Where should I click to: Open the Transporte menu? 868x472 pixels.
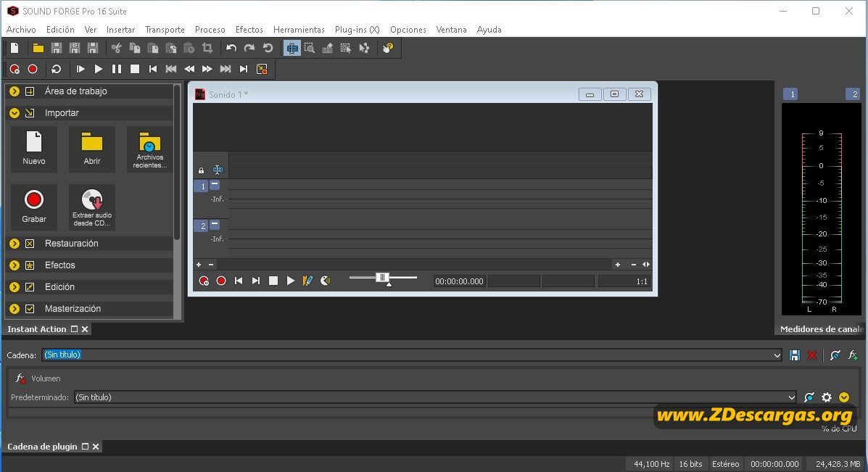pyautogui.click(x=165, y=29)
